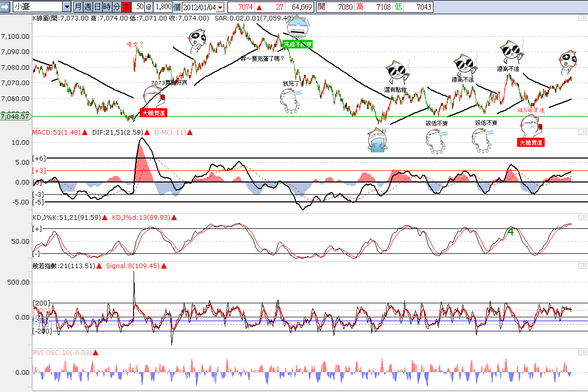Click the high price value 7108

click(384, 7)
